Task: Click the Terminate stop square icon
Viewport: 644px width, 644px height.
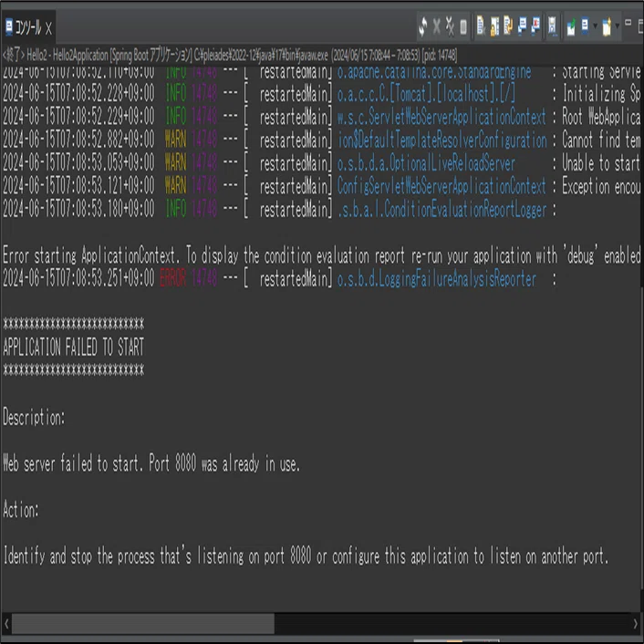Action: [x=463, y=27]
